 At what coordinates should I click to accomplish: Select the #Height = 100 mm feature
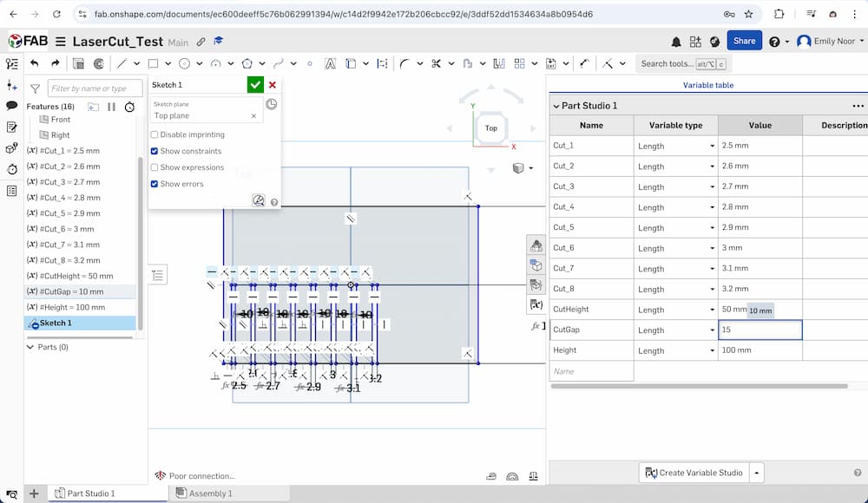pos(80,307)
